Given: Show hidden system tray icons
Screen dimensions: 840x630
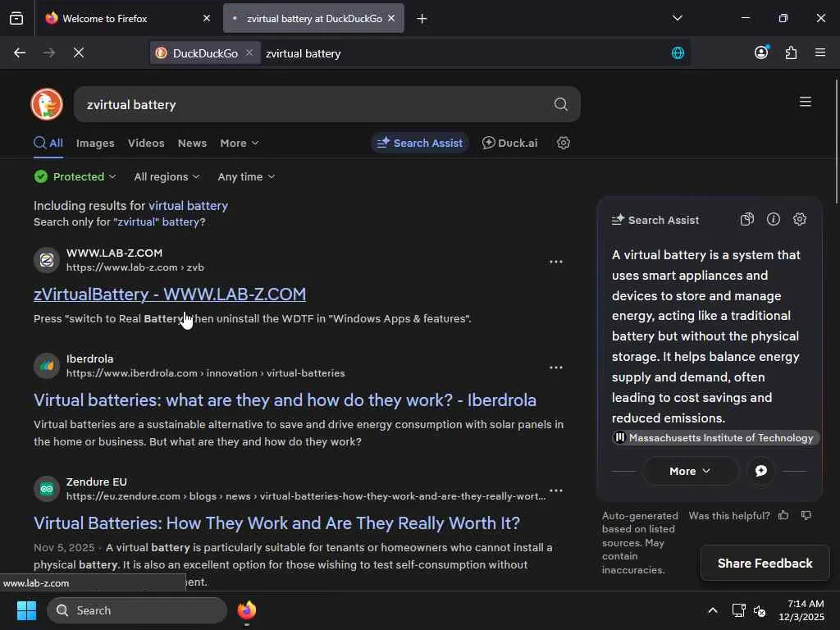Looking at the screenshot, I should point(713,610).
